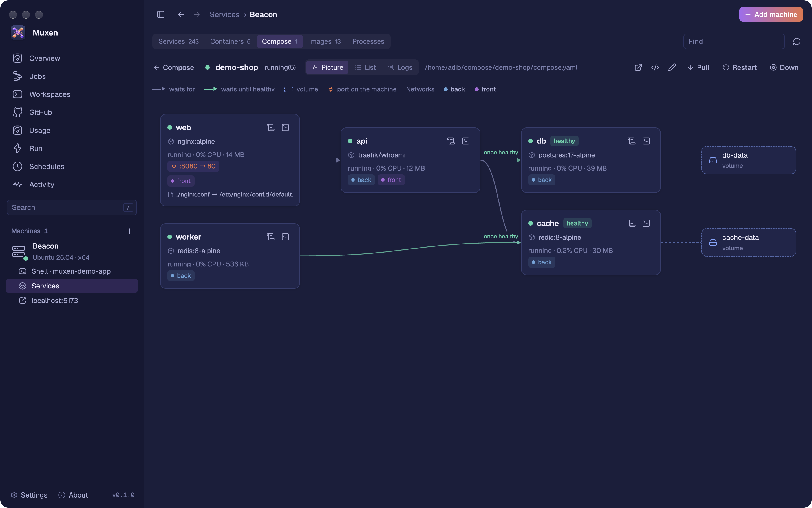Screen dimensions: 812x508
Task: Open terminal icon on api card
Action: [x=466, y=141]
